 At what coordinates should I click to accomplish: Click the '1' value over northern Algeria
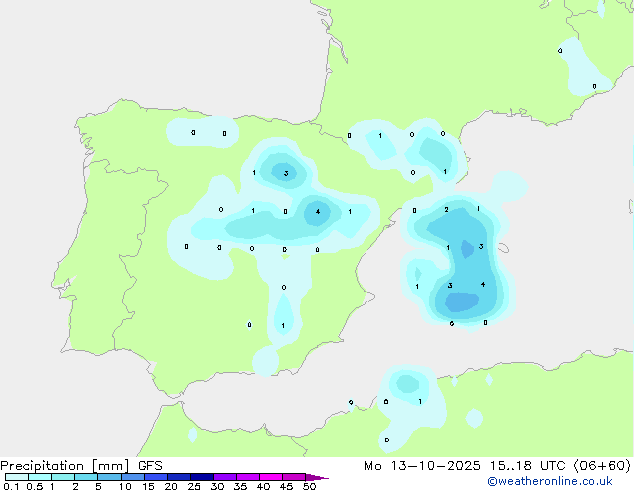pos(420,401)
